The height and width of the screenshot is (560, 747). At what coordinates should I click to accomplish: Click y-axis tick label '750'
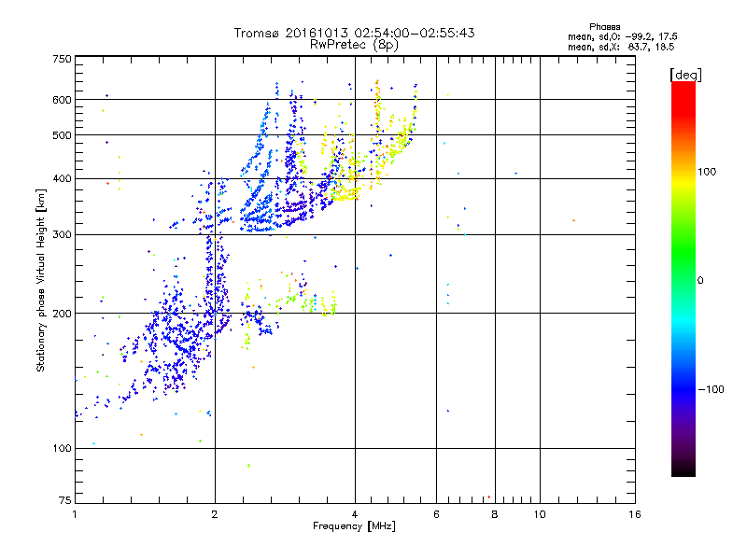click(x=63, y=59)
